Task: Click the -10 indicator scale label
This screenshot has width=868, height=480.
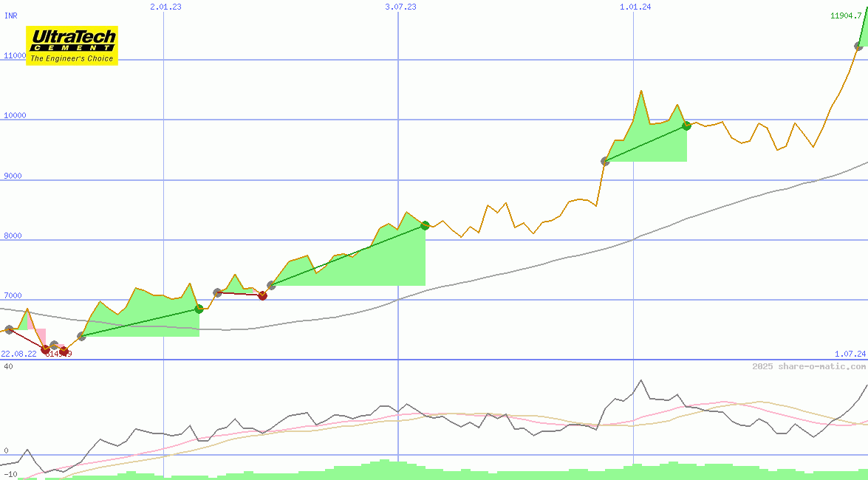Action: (x=10, y=475)
